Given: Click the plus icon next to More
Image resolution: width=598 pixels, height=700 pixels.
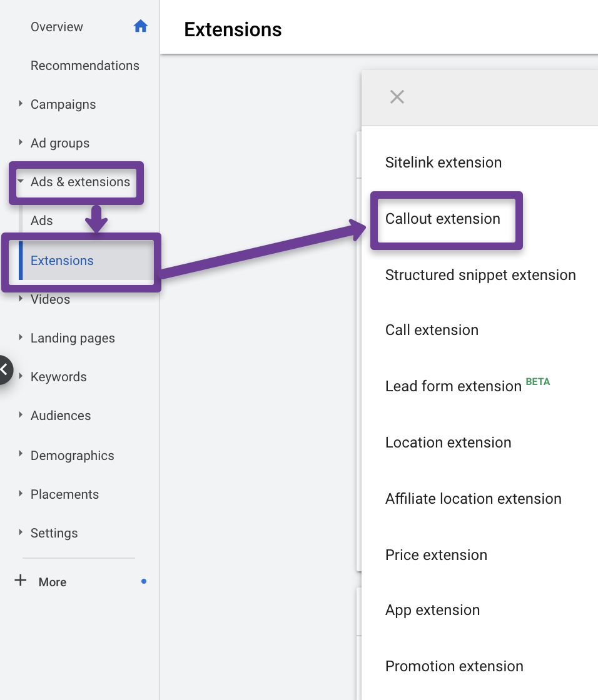Looking at the screenshot, I should (19, 581).
